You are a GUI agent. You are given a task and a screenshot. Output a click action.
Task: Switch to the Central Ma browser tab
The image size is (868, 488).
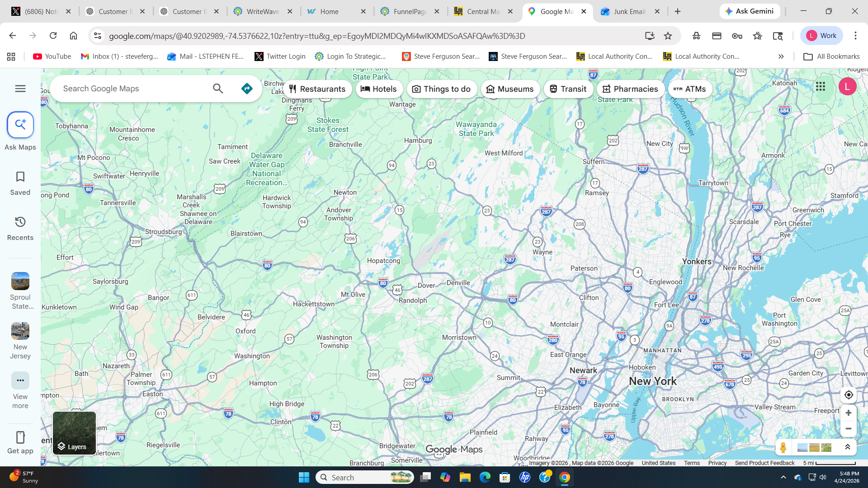click(x=483, y=11)
